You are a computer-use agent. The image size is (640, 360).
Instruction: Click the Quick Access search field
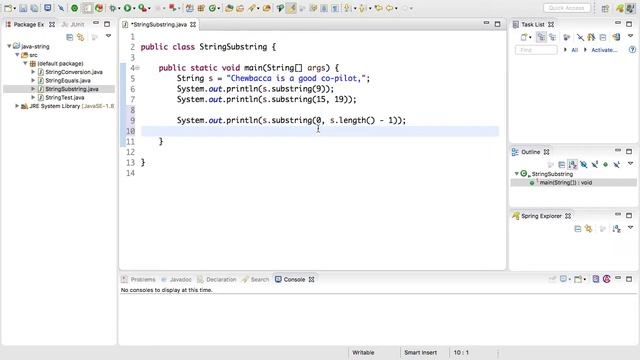coord(567,8)
